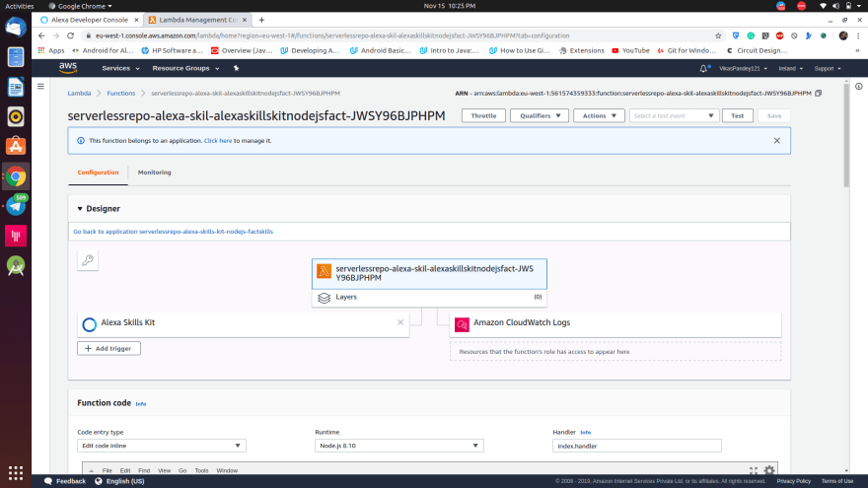Click the Save button
Screen dimensions: 868x488
pyautogui.click(x=774, y=115)
